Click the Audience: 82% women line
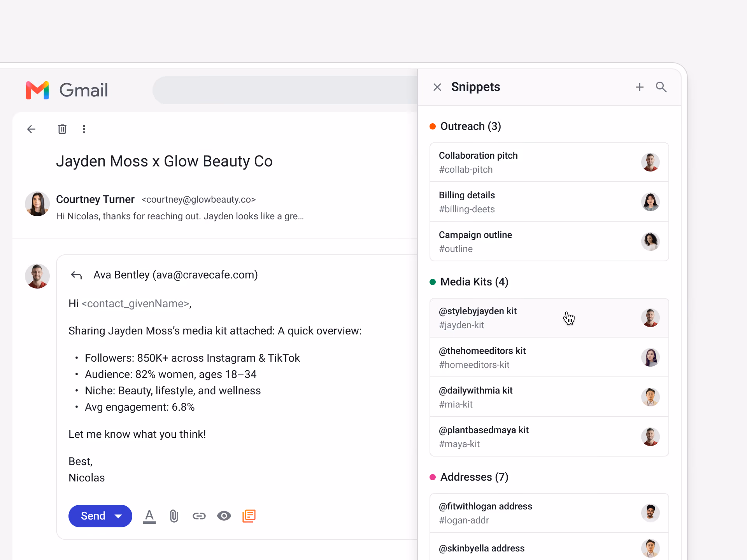The width and height of the screenshot is (747, 560). (170, 374)
